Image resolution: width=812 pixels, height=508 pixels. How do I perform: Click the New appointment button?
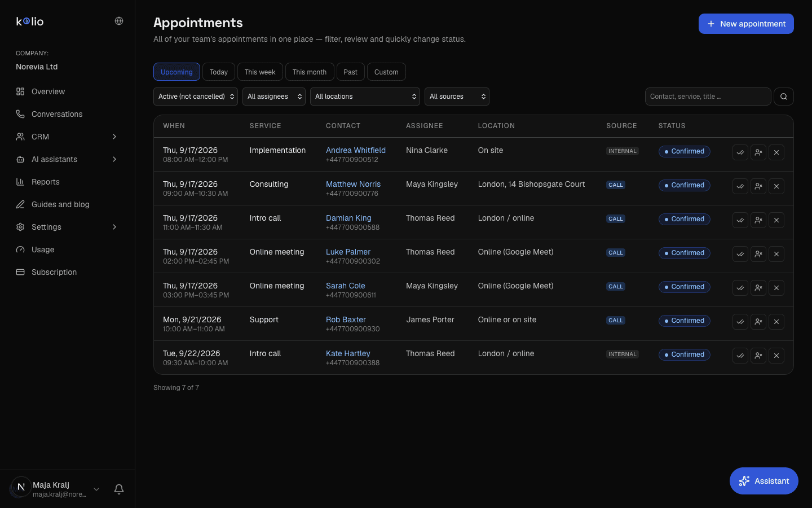(x=746, y=24)
